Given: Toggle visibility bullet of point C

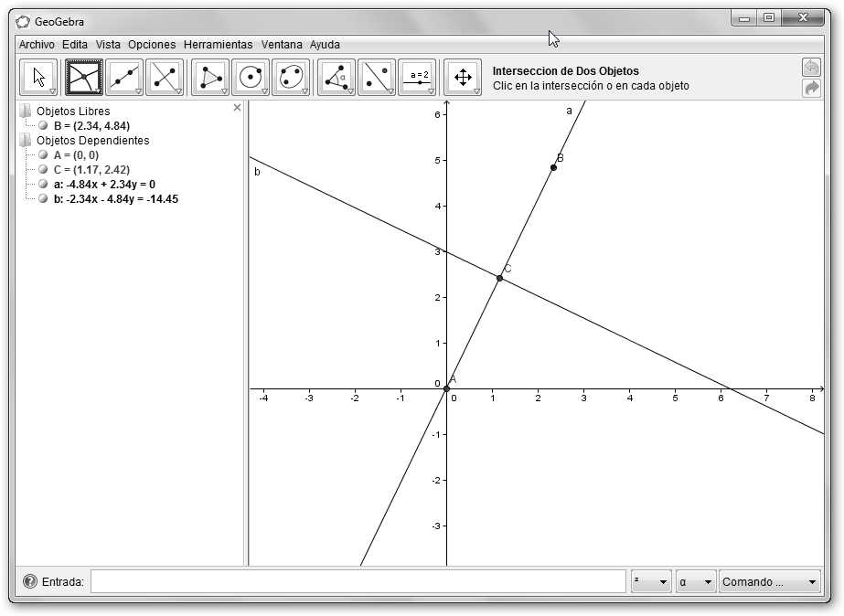Looking at the screenshot, I should pos(43,169).
